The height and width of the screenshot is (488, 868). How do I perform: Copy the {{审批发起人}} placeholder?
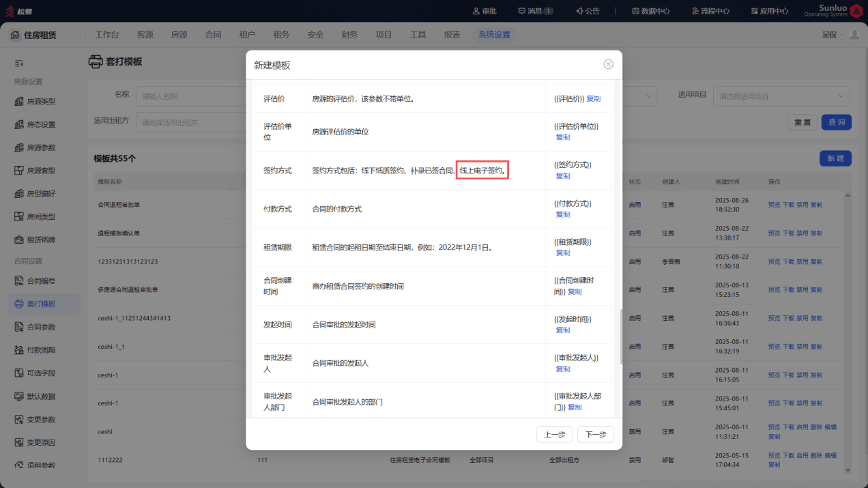coord(563,369)
